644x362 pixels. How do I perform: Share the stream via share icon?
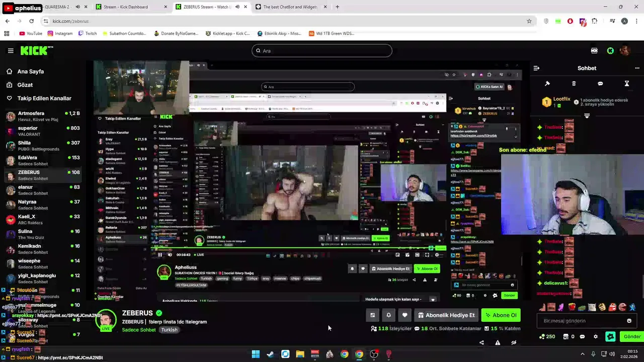481,343
